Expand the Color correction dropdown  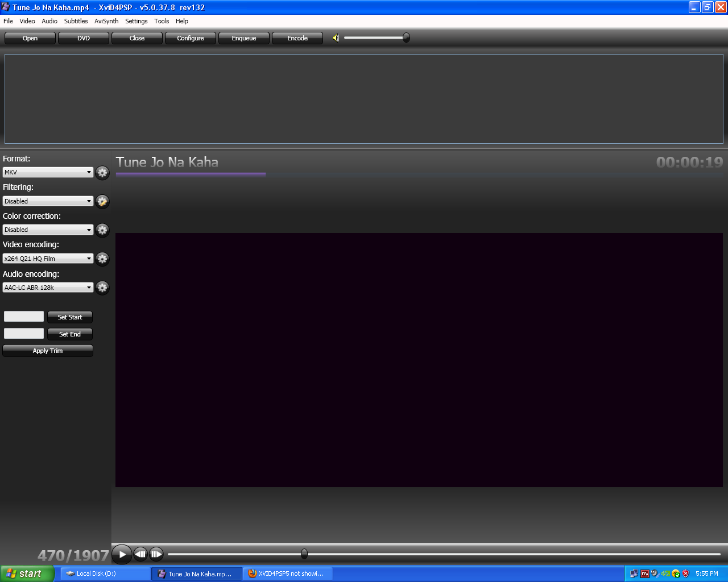pyautogui.click(x=48, y=230)
